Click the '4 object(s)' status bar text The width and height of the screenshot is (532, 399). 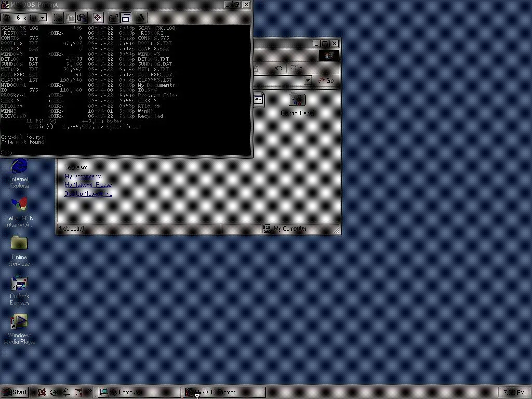[71, 229]
